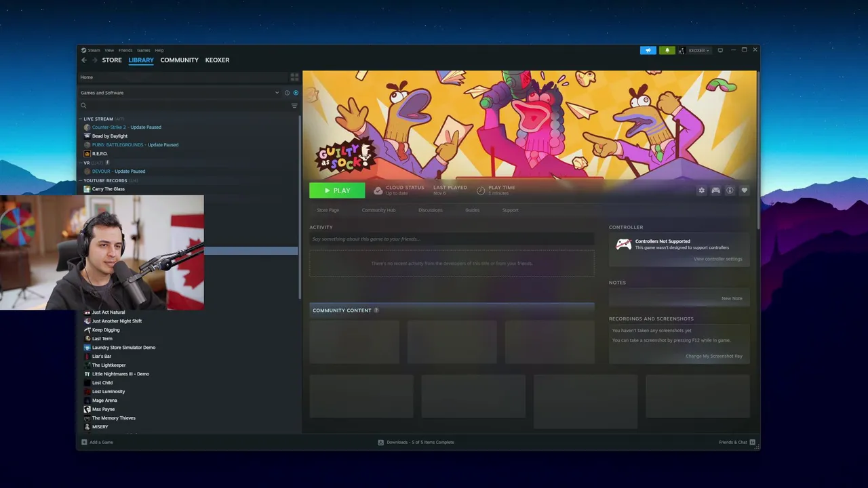This screenshot has height=488, width=868.
Task: Click the Add a Game label
Action: tap(101, 442)
